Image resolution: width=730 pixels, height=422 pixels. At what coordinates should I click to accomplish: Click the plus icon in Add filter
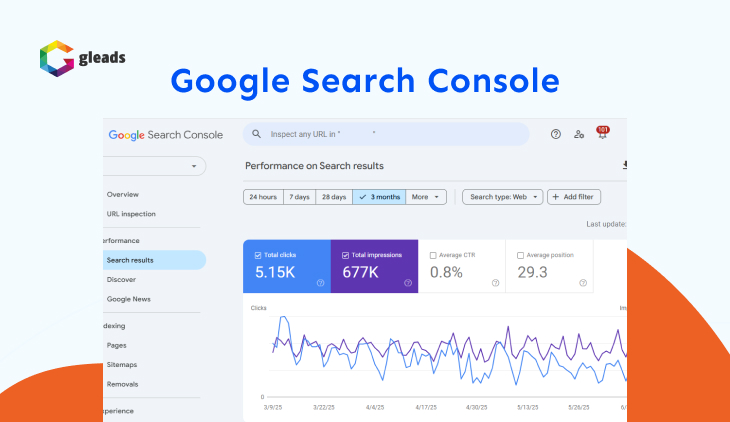pos(555,197)
